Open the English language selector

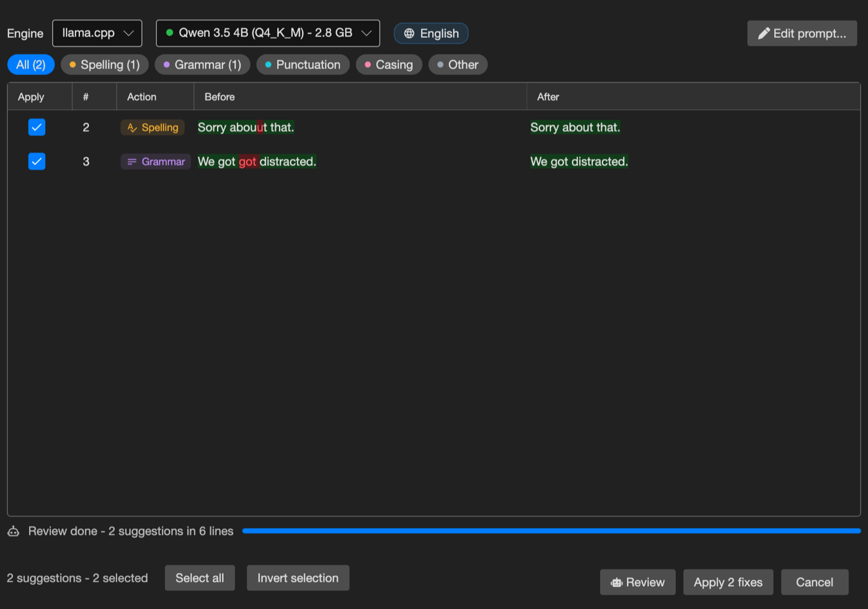tap(431, 33)
